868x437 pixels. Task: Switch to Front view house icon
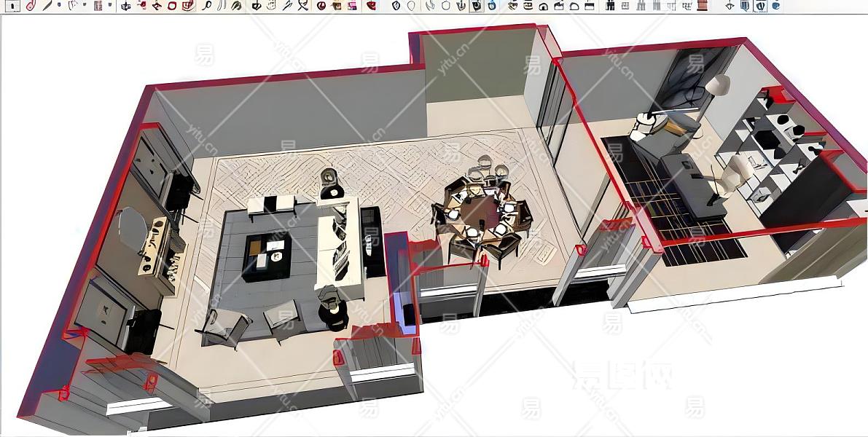[542, 6]
